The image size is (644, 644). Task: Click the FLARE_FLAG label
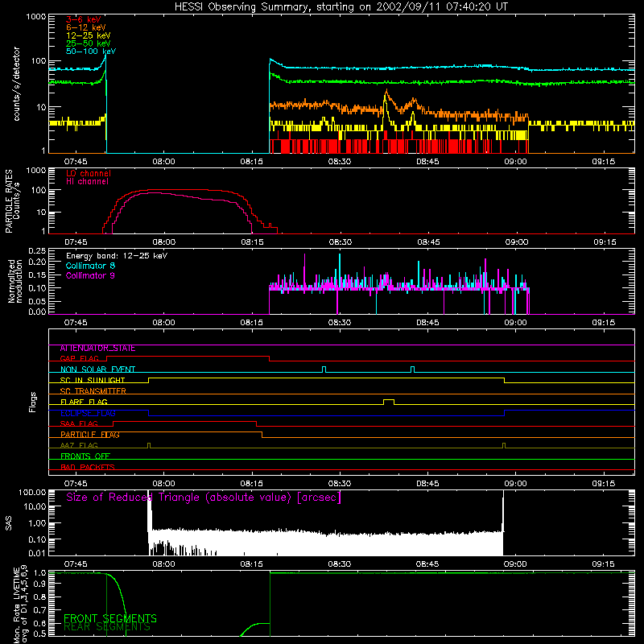84,402
